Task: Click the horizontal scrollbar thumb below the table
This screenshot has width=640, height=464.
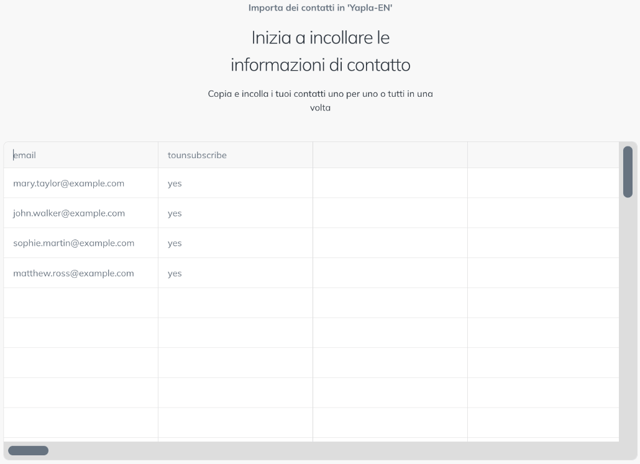Action: tap(28, 451)
